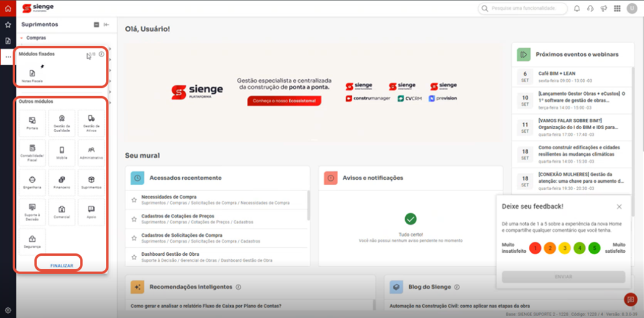
Task: Open the Favorites star in the sidebar
Action: point(8,24)
